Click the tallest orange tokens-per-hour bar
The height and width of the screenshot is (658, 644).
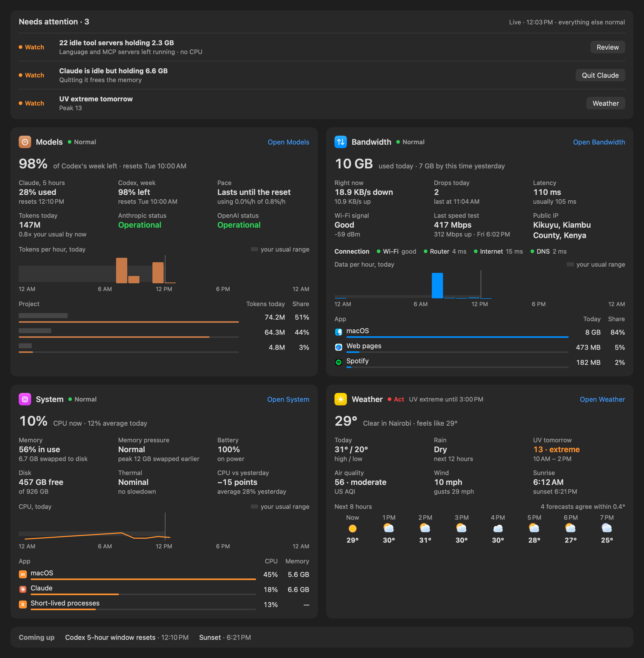(x=122, y=271)
